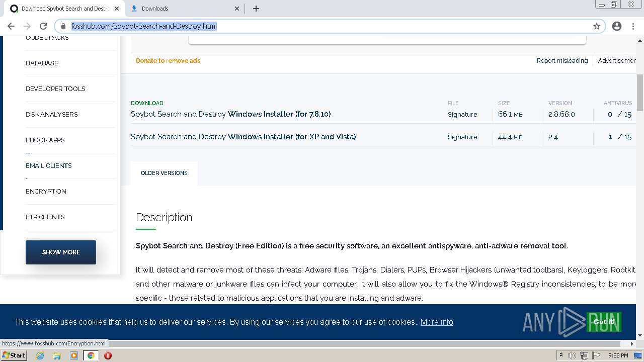
Task: Launch Internet Explorer from taskbar
Action: pos(40,355)
